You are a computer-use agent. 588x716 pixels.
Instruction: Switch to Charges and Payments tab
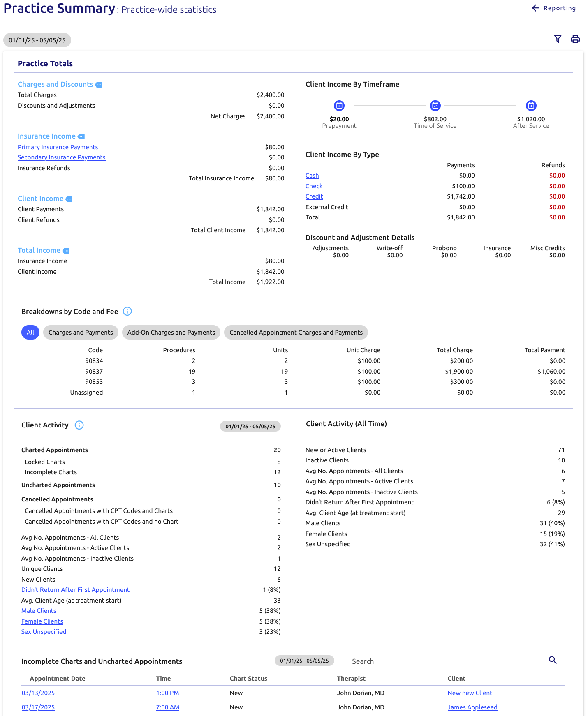click(81, 333)
